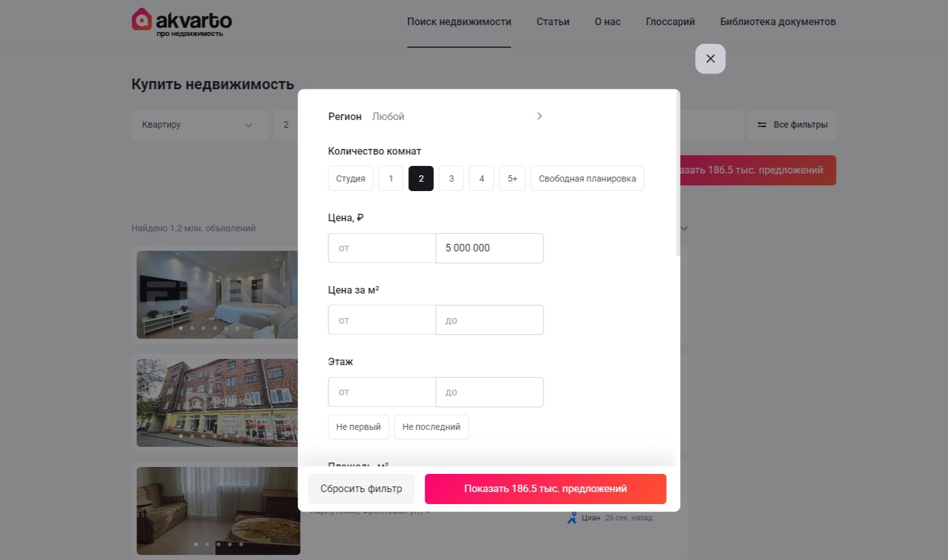Select 1 room option

click(391, 178)
